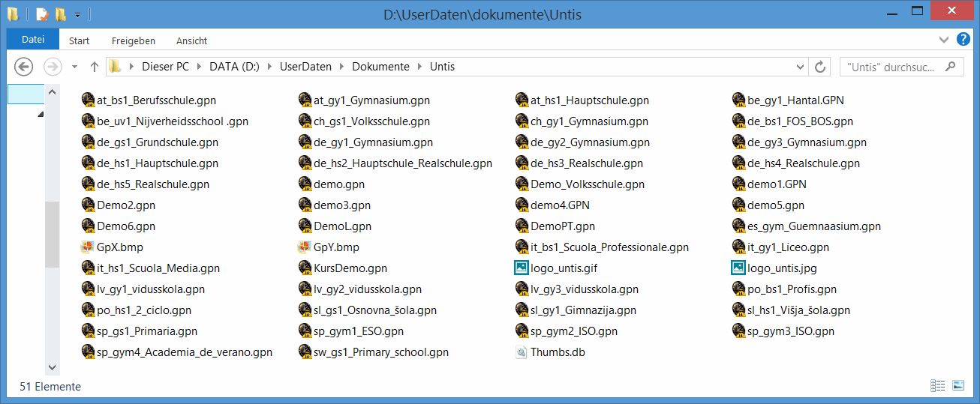Open the Datei menu tab
The width and height of the screenshot is (980, 404).
point(32,40)
